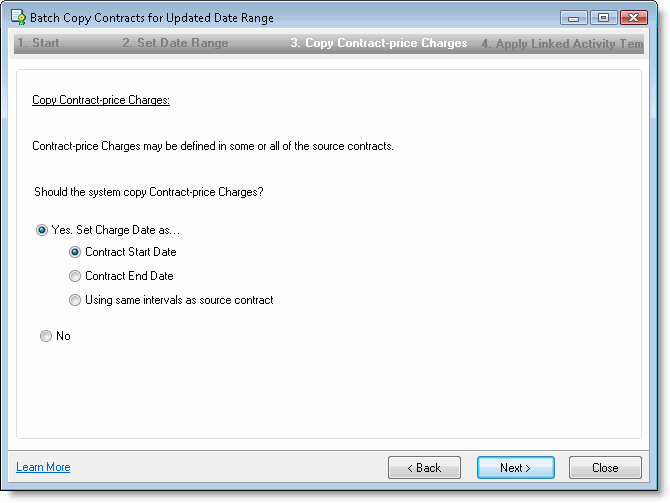Minimize the Batch Copy Contracts window
The image size is (670, 503).
tap(574, 17)
